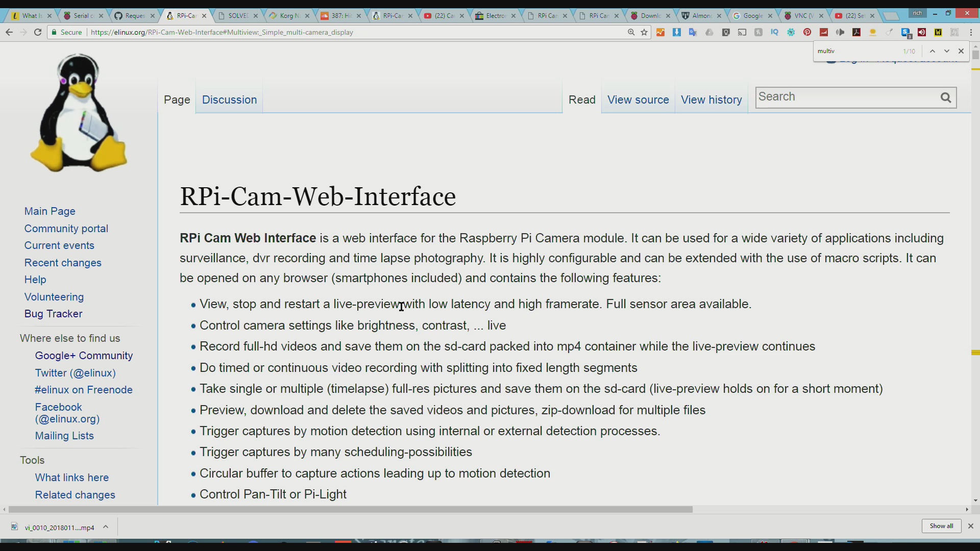
Task: Click the 'Read' tab on the wiki page
Action: [581, 99]
